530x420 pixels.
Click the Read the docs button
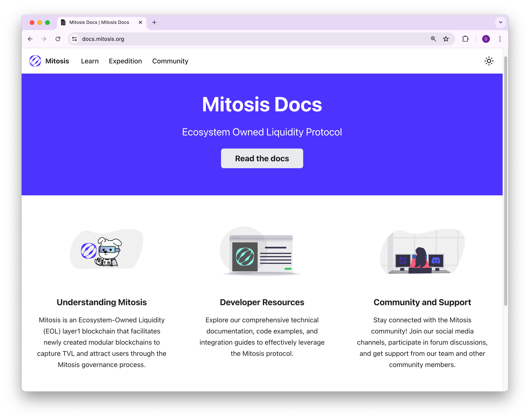262,158
